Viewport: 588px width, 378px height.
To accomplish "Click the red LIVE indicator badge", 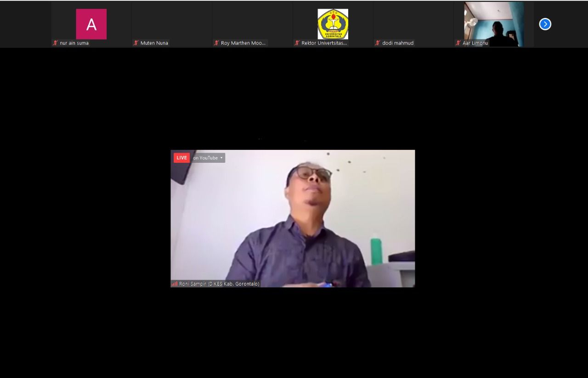I will pos(181,158).
